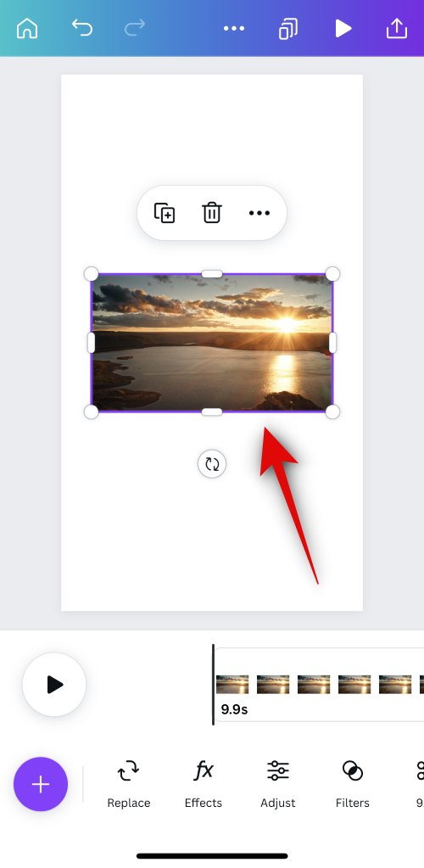424x868 pixels.
Task: Select the 9.9s clip in timeline
Action: 319,685
